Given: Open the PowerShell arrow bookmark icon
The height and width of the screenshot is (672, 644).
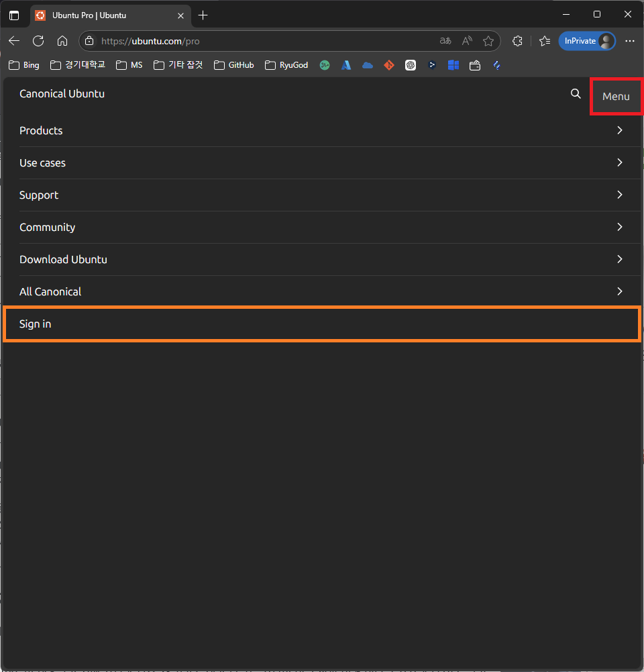Looking at the screenshot, I should pos(431,65).
